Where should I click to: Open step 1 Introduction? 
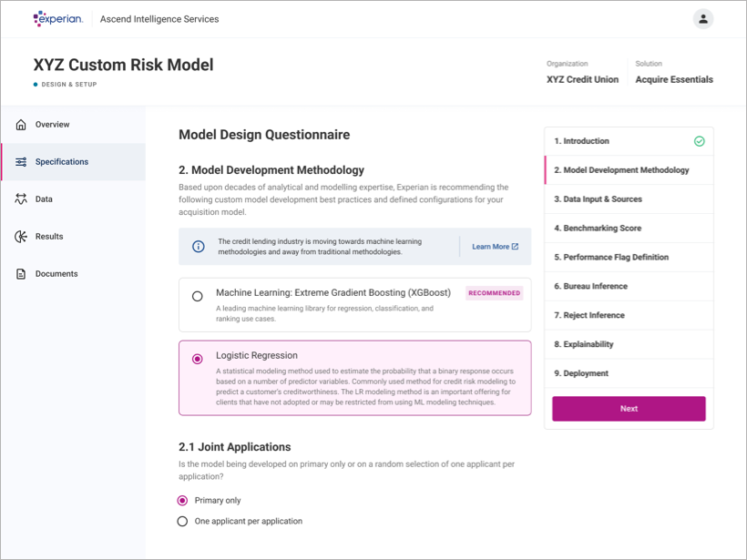[581, 141]
